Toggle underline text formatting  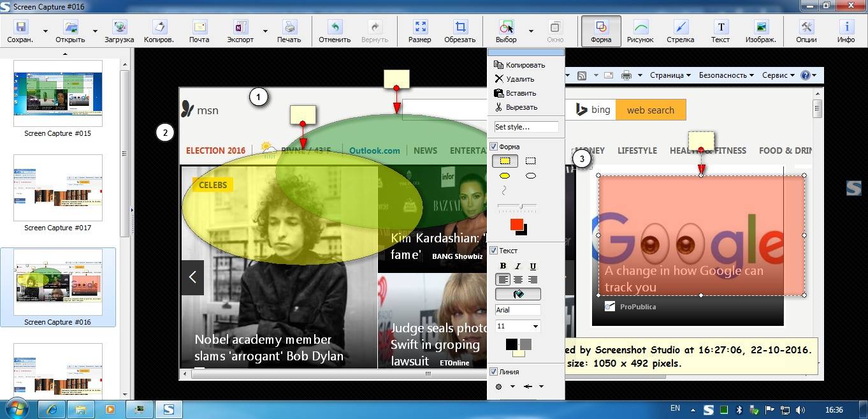click(533, 266)
